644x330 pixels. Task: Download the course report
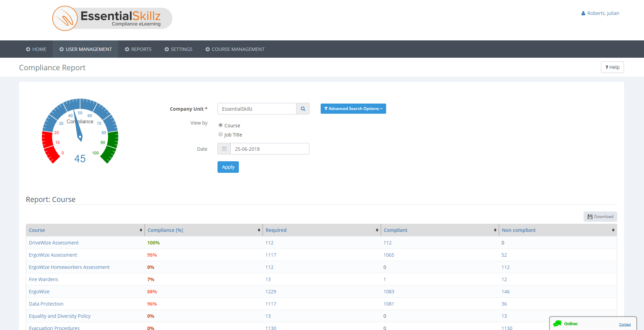[600, 217]
